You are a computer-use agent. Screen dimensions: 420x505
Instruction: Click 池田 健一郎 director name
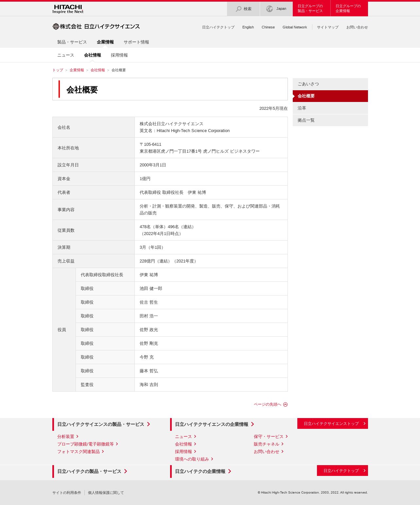click(151, 289)
